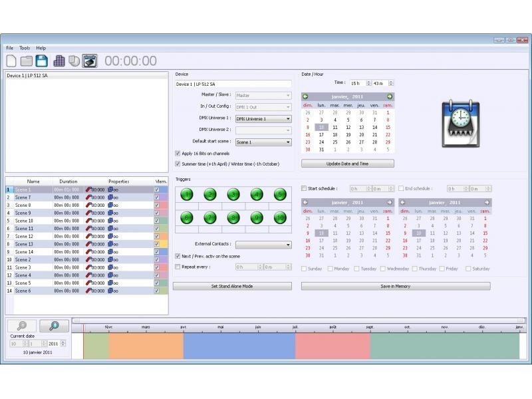Open the Tools menu
The height and width of the screenshot is (399, 532).
click(x=25, y=49)
